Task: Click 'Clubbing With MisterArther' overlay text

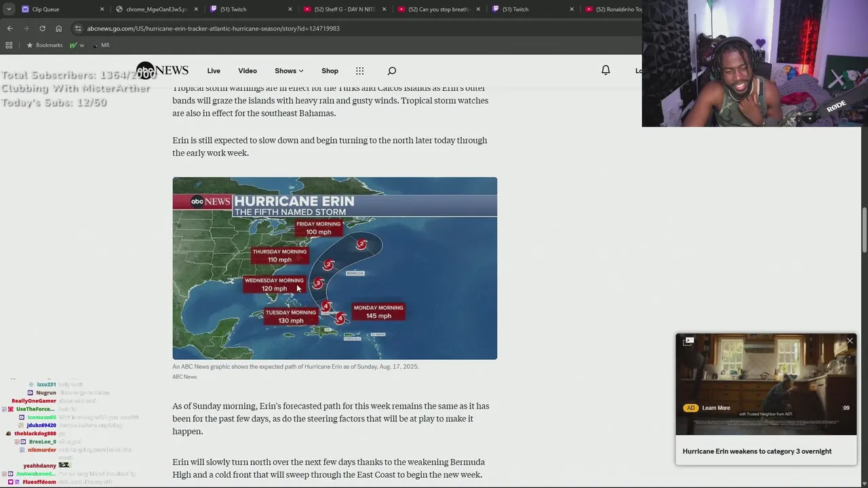Action: (75, 89)
